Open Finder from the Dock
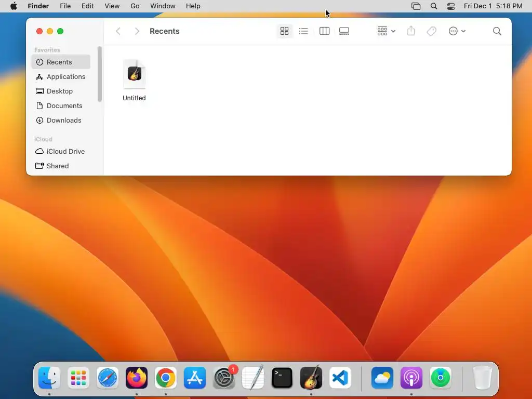The width and height of the screenshot is (532, 399). (49, 378)
